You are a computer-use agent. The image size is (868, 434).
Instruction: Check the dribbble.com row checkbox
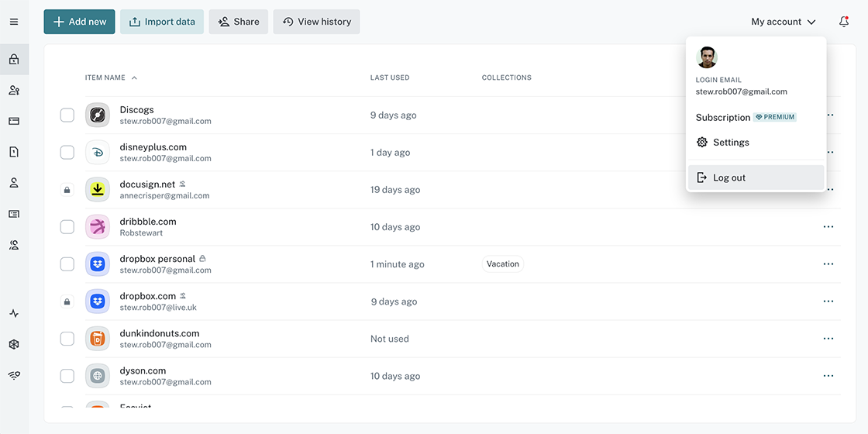67,227
